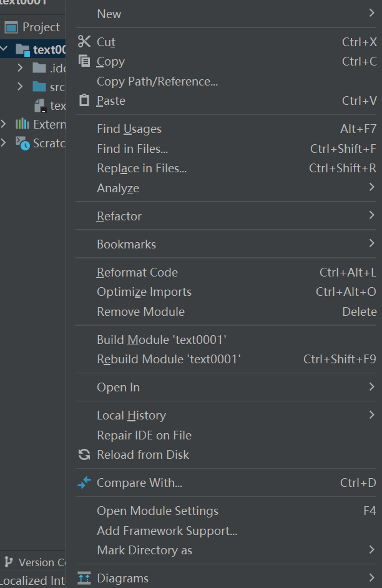Click the Version Control branch icon
Image resolution: width=382 pixels, height=588 pixels.
[9, 562]
